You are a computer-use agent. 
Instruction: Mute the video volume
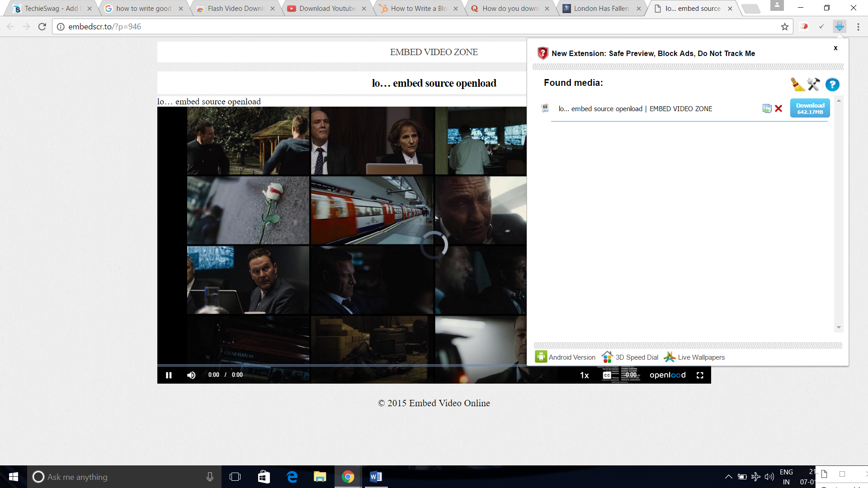coord(191,375)
